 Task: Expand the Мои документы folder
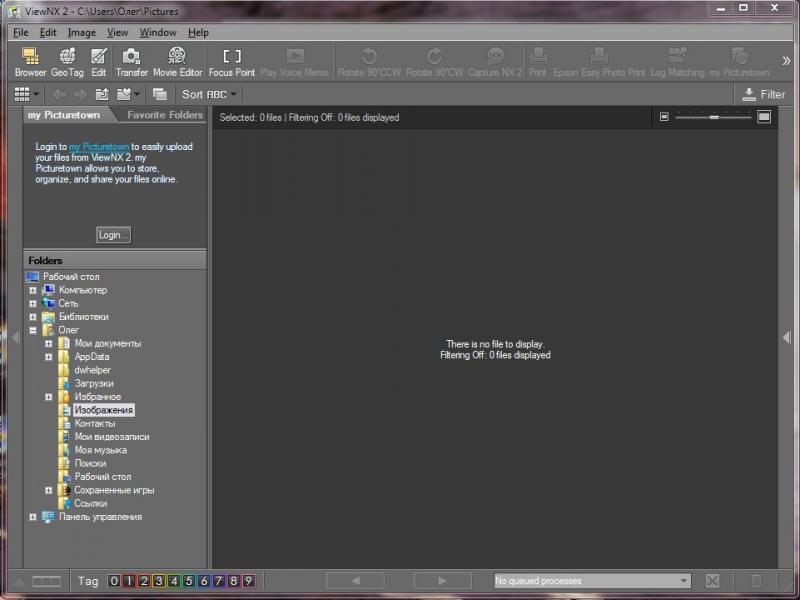49,343
